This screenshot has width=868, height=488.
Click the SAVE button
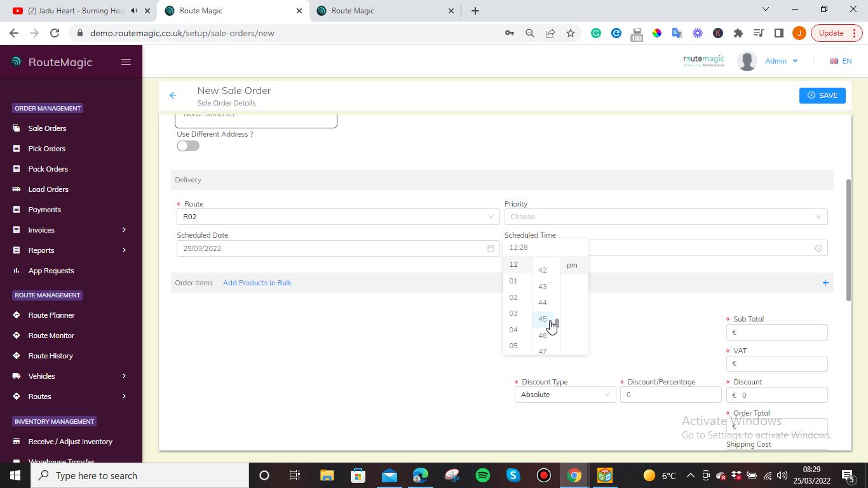[x=822, y=95]
